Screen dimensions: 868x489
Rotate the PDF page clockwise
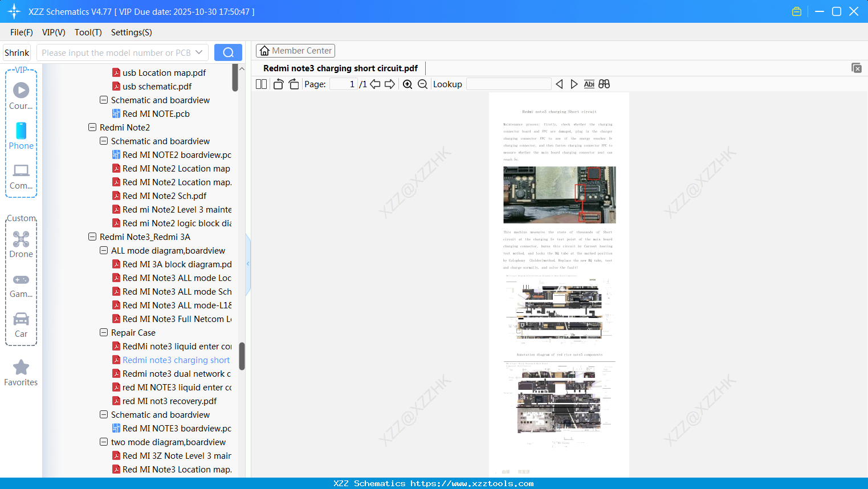click(294, 84)
